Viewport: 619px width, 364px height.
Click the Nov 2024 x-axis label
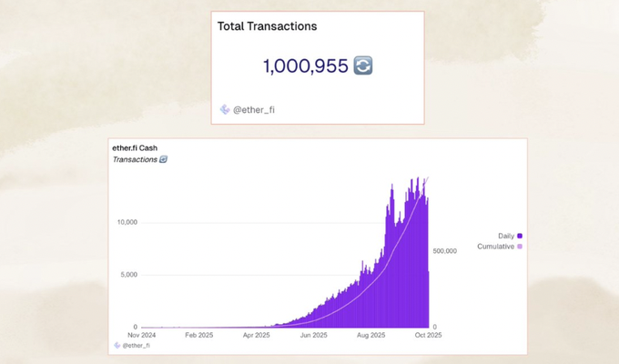point(140,334)
